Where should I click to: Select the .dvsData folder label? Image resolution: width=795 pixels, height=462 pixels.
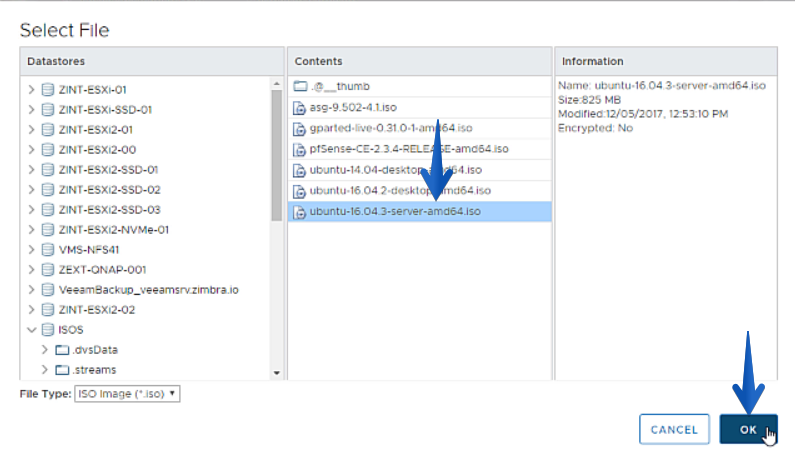(x=95, y=350)
